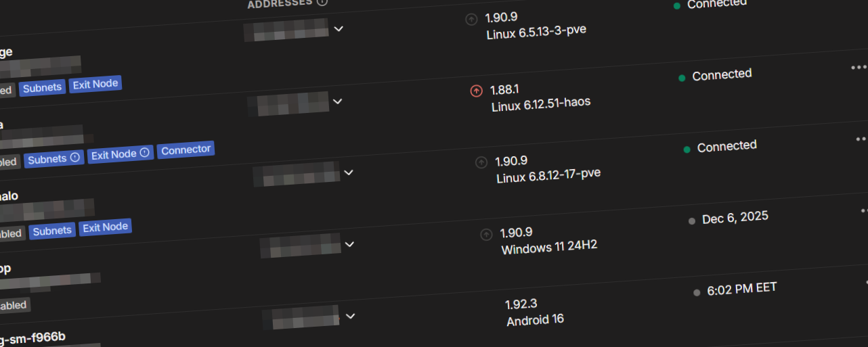
Task: Expand address dropdown for Linux 6.5.13-3-pve machine
Action: (x=339, y=29)
